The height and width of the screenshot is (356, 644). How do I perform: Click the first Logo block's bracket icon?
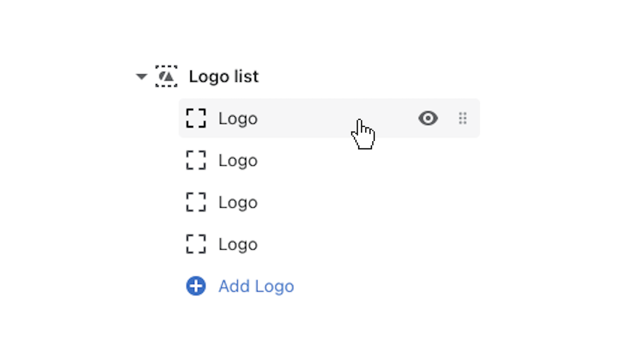coord(196,118)
